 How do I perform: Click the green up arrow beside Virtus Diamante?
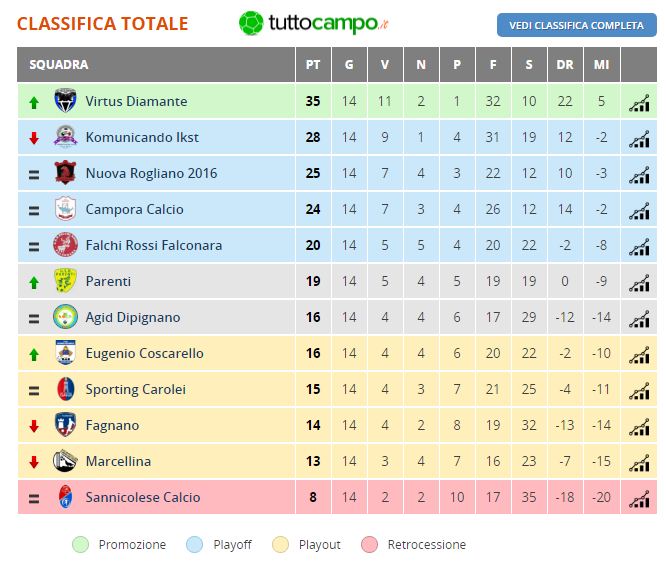click(34, 102)
